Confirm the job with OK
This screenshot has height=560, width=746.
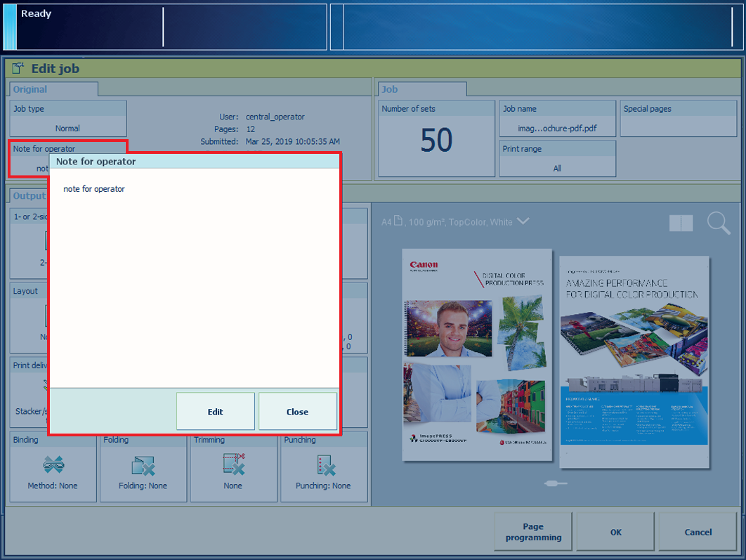(x=615, y=532)
